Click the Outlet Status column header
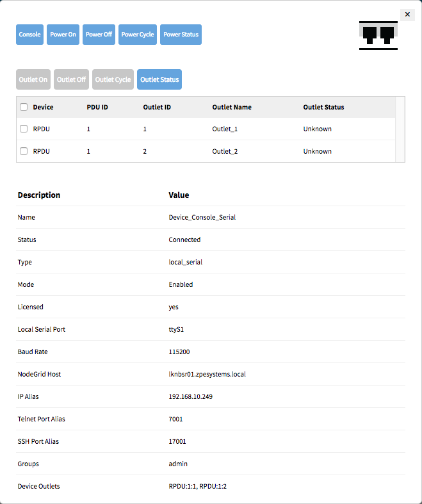422x504 pixels. pyautogui.click(x=323, y=107)
